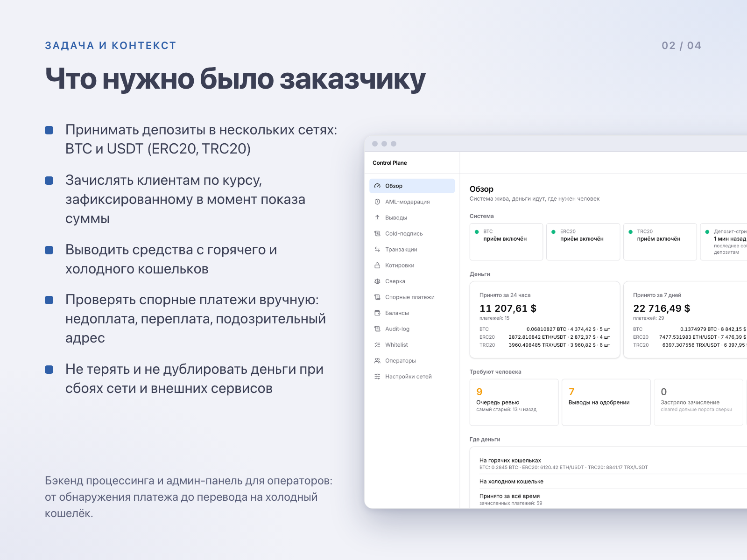Click the Сверка scales icon
This screenshot has height=560, width=747.
point(377,281)
